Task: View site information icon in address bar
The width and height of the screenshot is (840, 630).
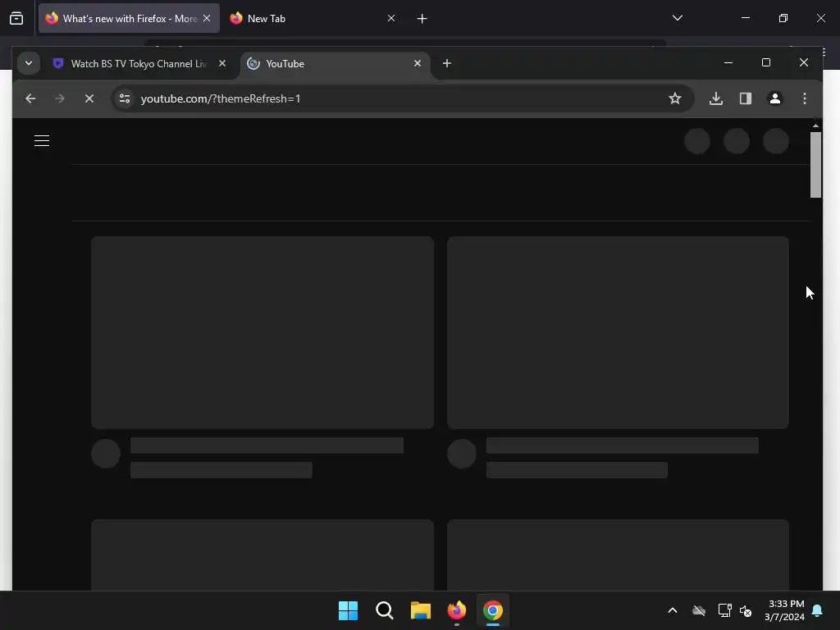Action: pos(125,98)
